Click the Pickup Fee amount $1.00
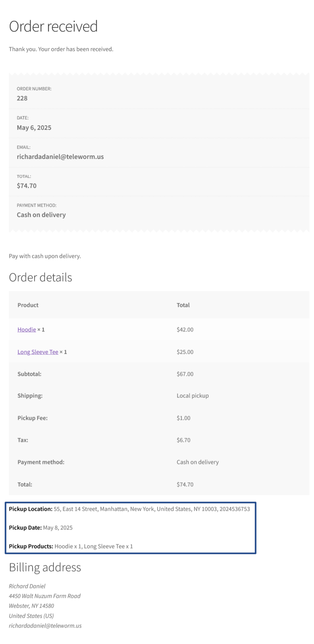The height and width of the screenshot is (644, 314). point(184,418)
